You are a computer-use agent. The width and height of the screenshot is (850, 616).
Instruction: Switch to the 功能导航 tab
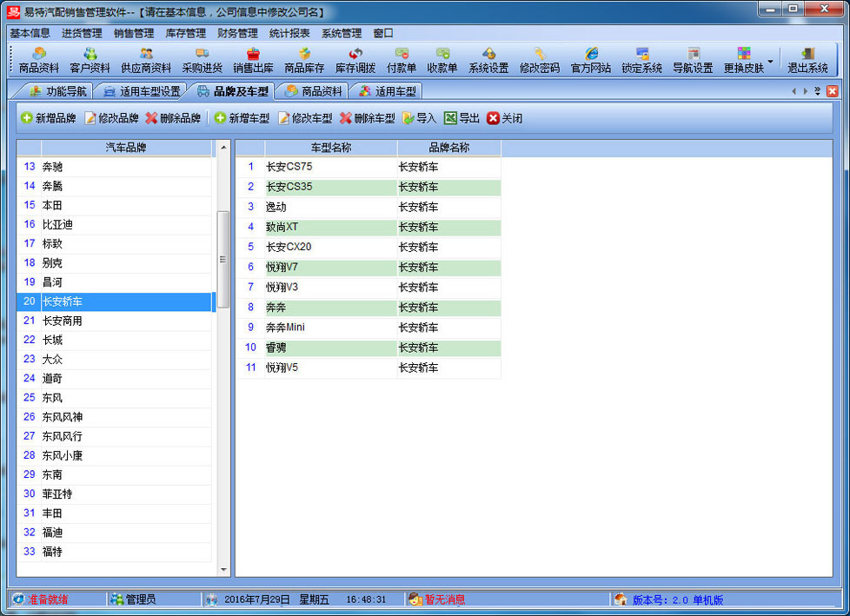coord(57,91)
